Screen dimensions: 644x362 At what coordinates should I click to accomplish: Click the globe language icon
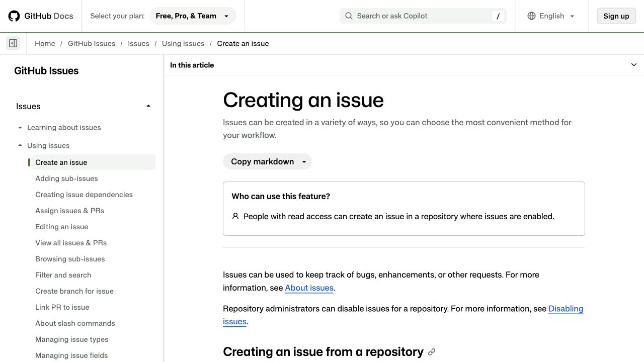coord(531,16)
